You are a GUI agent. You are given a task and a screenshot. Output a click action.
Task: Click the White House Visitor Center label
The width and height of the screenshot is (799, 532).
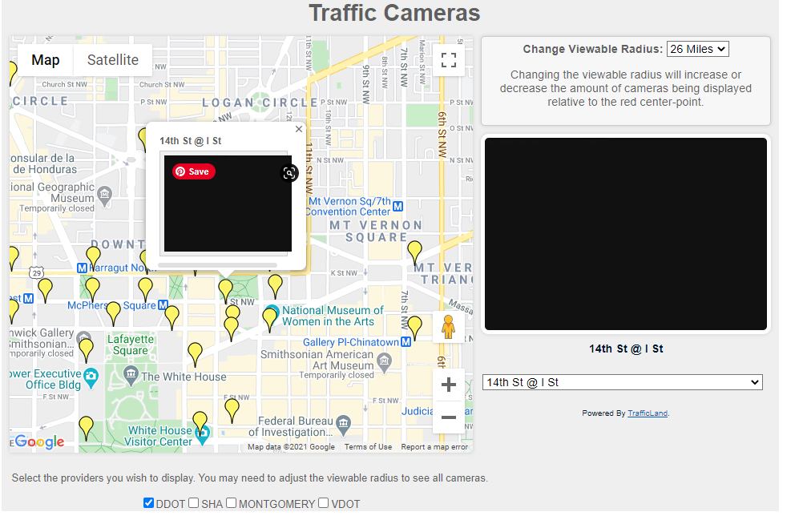pos(159,436)
